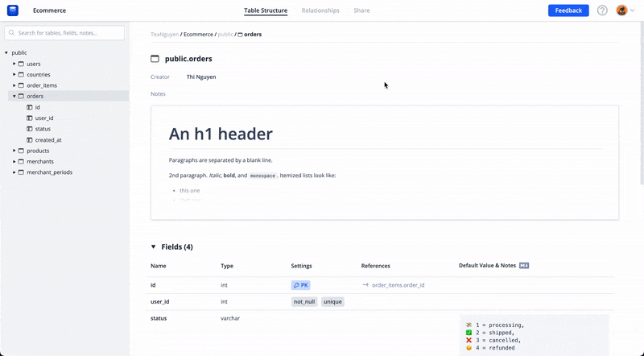Viewport: 644px width, 356px height.
Task: Select order_items in the sidebar tree
Action: pos(42,85)
